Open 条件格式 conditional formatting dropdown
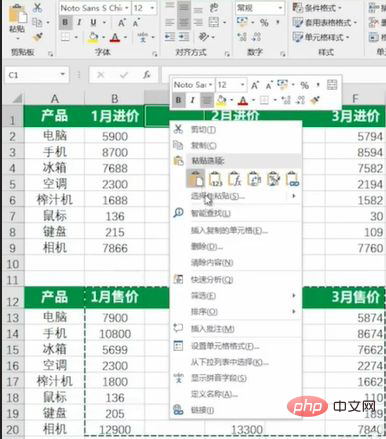Viewport: 386px width, 439px height. (x=317, y=8)
